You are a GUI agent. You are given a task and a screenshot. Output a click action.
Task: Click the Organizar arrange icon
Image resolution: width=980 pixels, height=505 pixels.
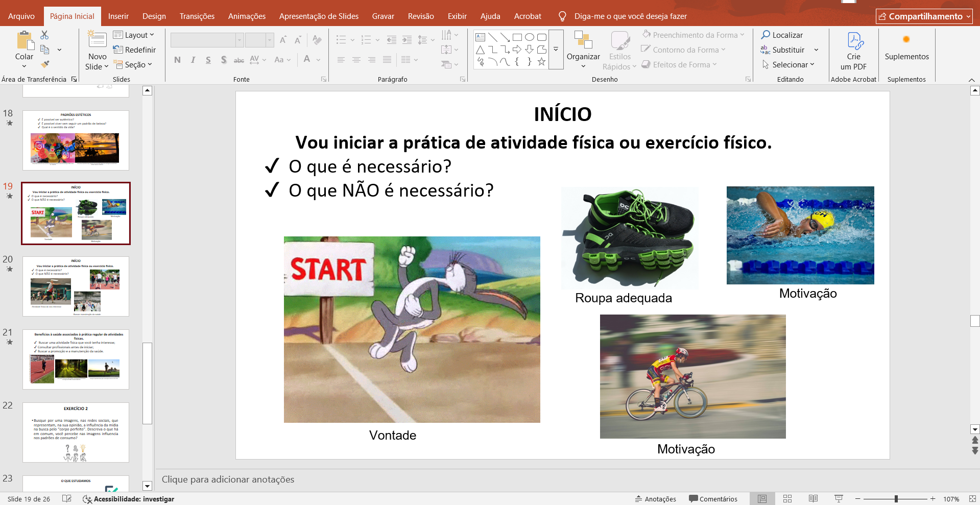click(583, 40)
